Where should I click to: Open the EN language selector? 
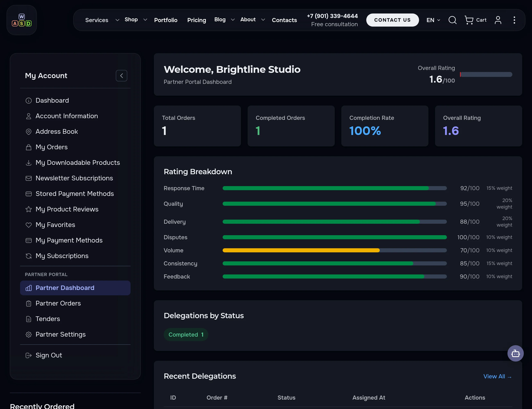tap(433, 20)
